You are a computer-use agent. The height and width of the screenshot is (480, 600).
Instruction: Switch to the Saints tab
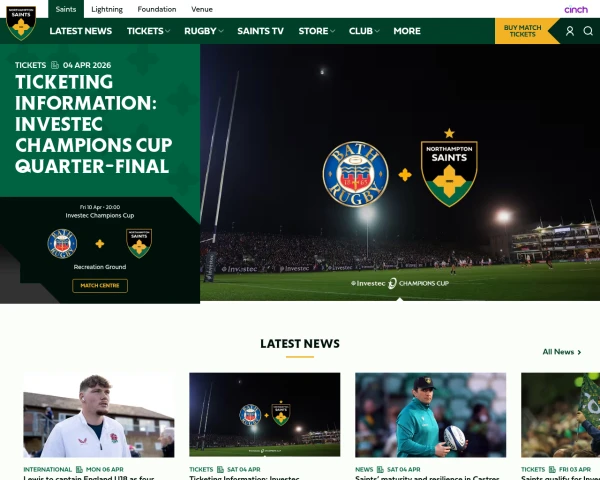coord(66,9)
